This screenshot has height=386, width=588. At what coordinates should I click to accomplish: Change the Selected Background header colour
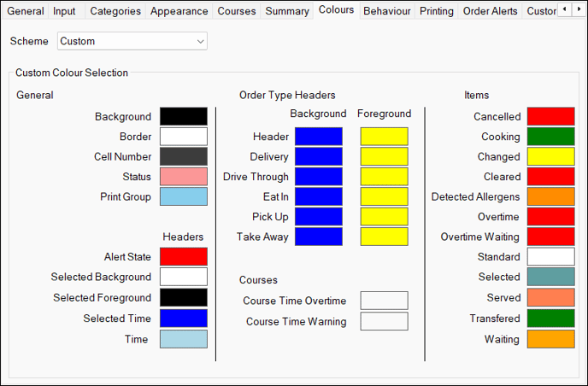(184, 277)
